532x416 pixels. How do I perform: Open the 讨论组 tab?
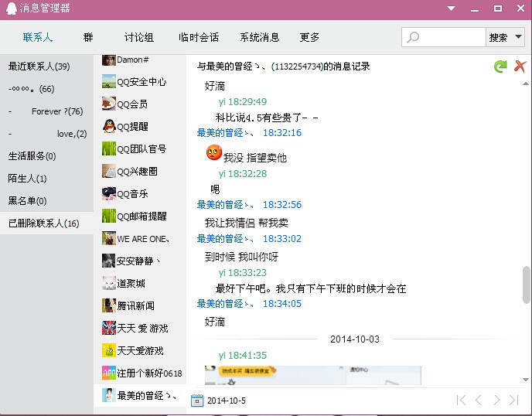(x=138, y=37)
